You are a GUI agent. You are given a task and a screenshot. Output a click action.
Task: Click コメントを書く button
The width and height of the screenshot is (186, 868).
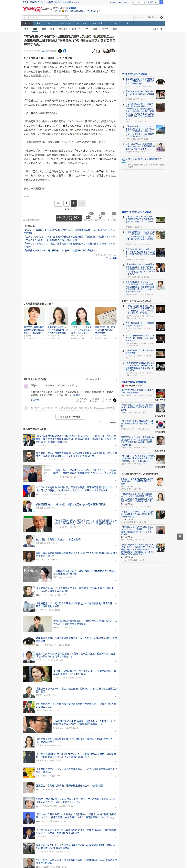pyautogui.click(x=93, y=379)
